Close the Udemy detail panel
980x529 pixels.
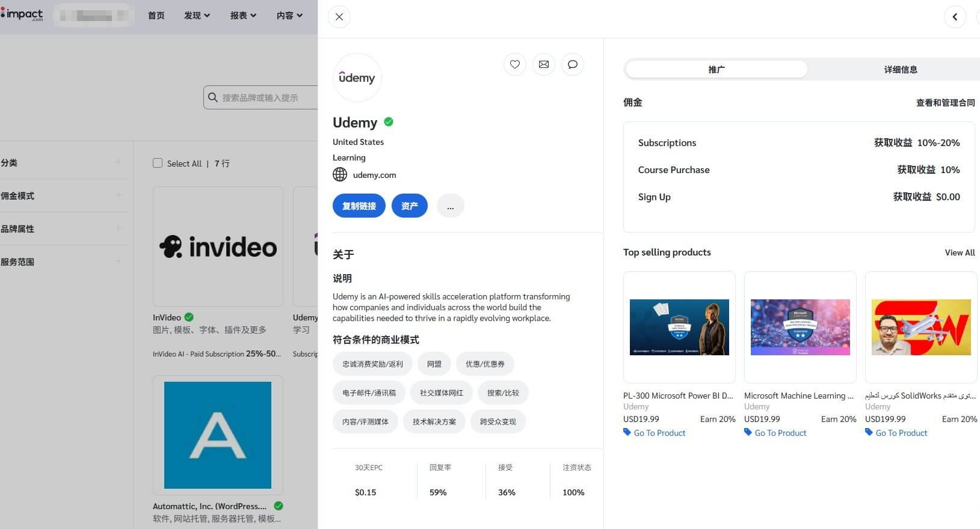pyautogui.click(x=339, y=17)
